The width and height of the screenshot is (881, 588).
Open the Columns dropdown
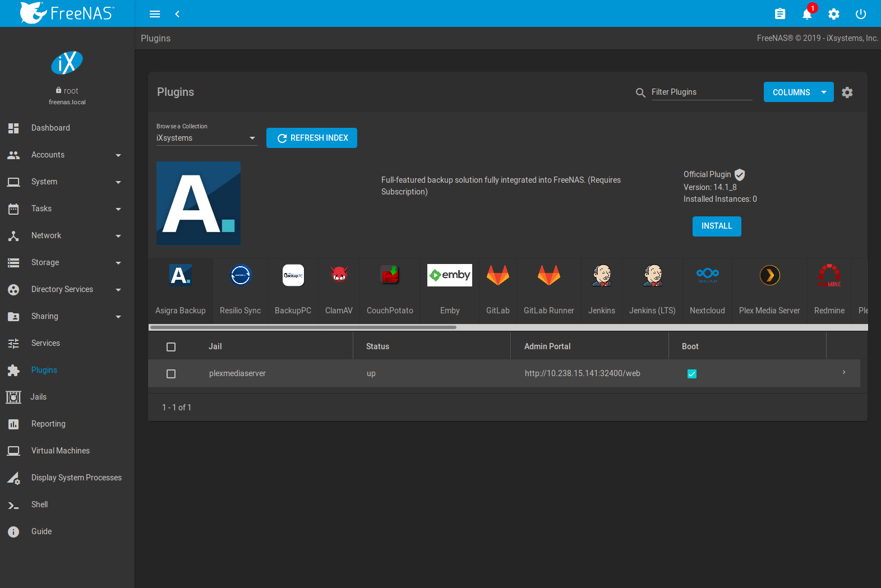coord(799,92)
